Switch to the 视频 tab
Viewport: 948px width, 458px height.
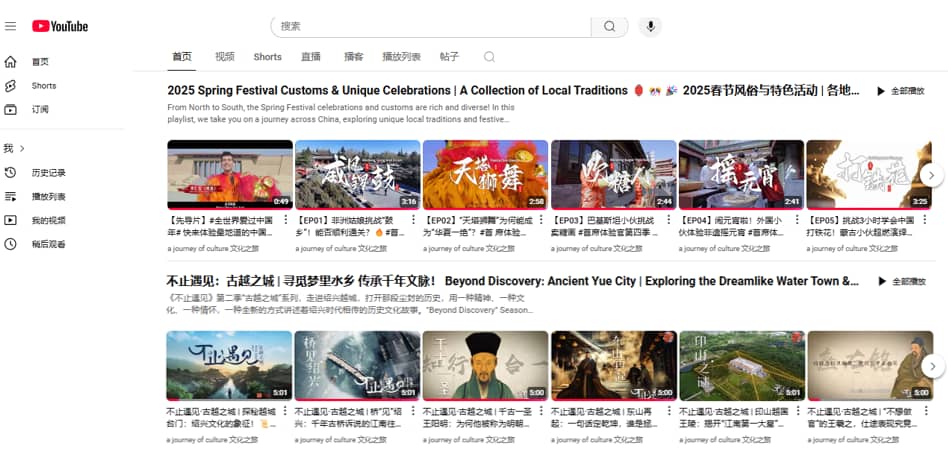[x=225, y=57]
